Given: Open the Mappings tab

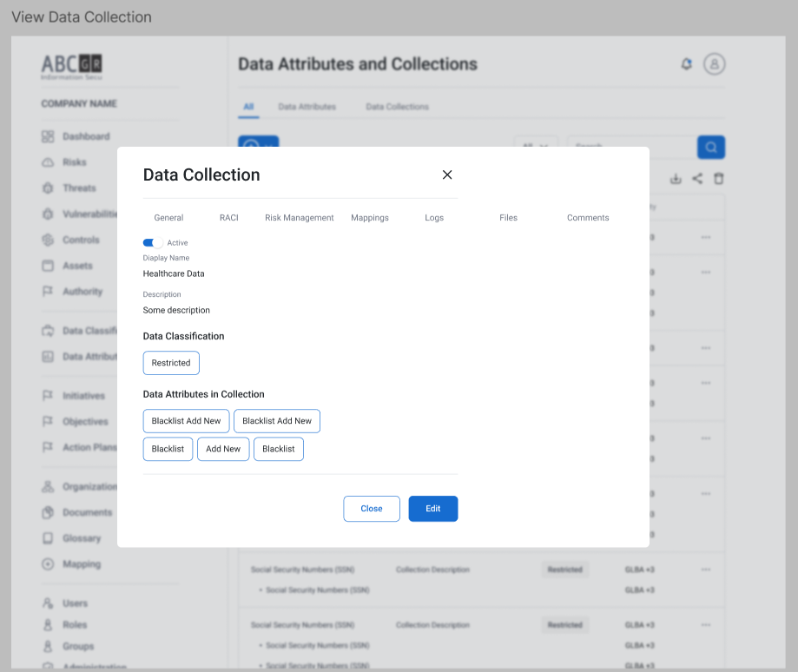Looking at the screenshot, I should (x=369, y=218).
